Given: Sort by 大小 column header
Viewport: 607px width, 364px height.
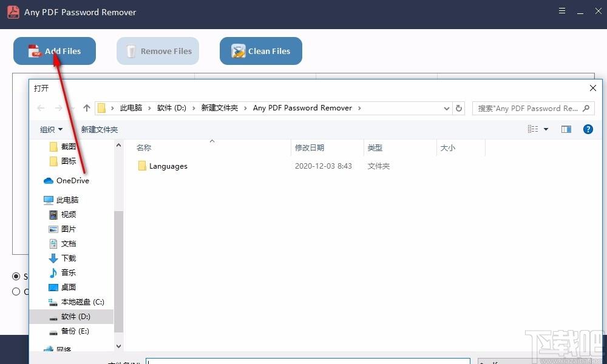Looking at the screenshot, I should pos(447,148).
